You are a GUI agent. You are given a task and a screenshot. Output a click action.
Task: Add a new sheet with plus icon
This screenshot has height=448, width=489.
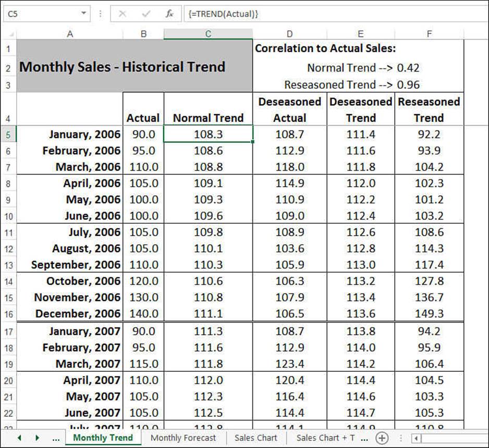tap(382, 438)
